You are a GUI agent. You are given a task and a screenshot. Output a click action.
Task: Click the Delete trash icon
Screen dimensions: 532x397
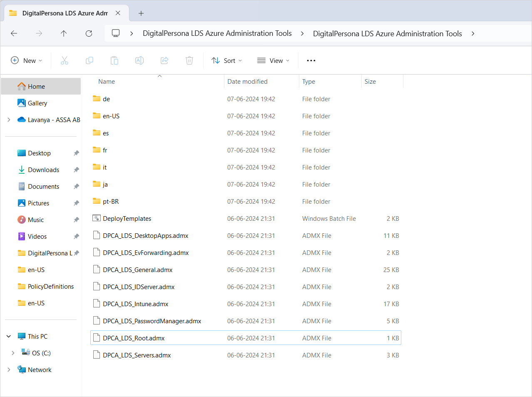pos(189,60)
